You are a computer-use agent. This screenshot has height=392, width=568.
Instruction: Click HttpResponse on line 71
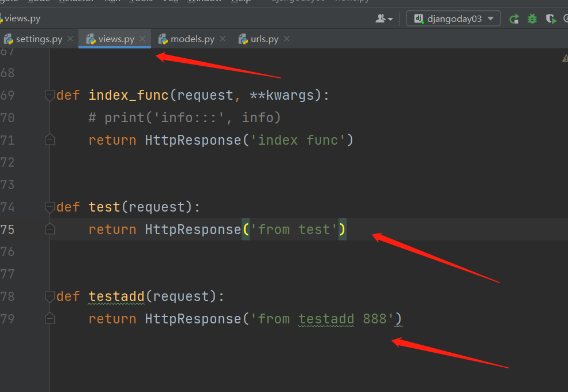pyautogui.click(x=193, y=140)
